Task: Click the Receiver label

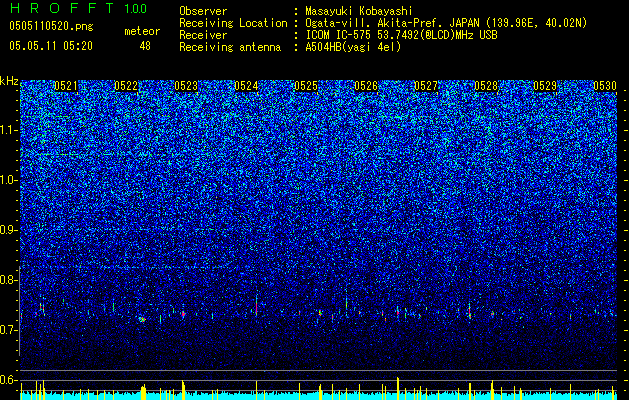Action: (203, 35)
